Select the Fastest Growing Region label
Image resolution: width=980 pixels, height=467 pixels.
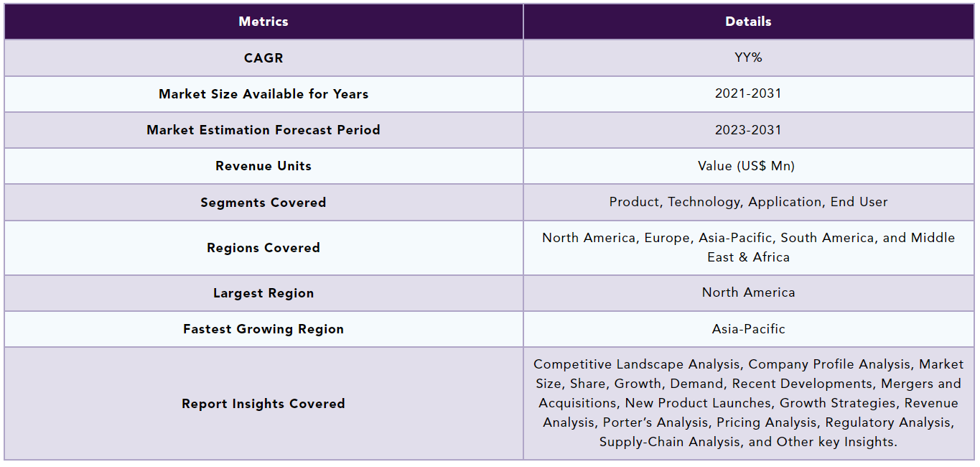(x=263, y=329)
